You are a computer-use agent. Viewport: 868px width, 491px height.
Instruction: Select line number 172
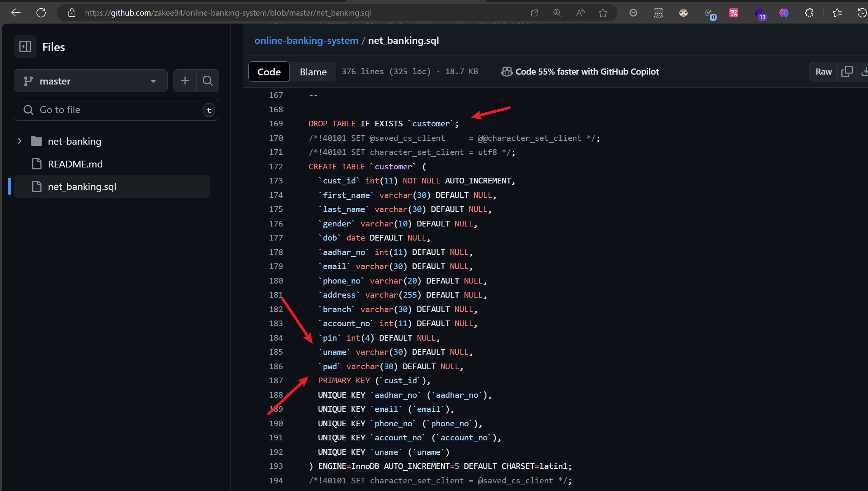[x=276, y=167]
